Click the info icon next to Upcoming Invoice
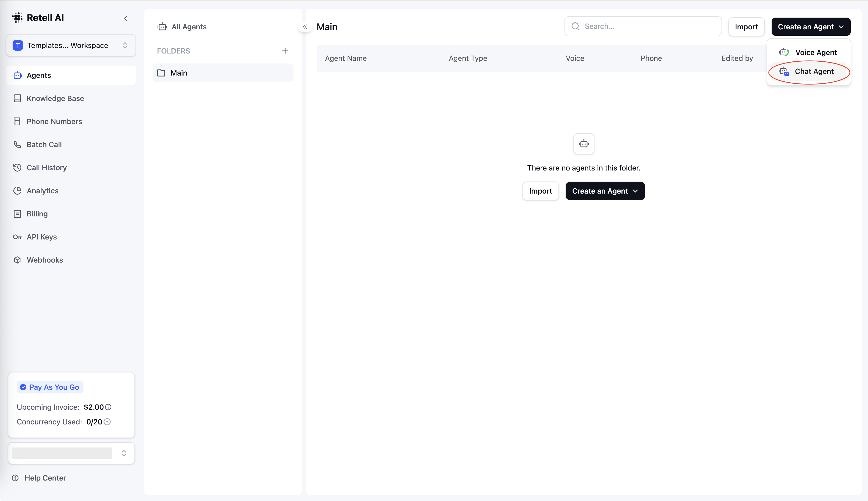Image resolution: width=868 pixels, height=501 pixels. (x=108, y=407)
